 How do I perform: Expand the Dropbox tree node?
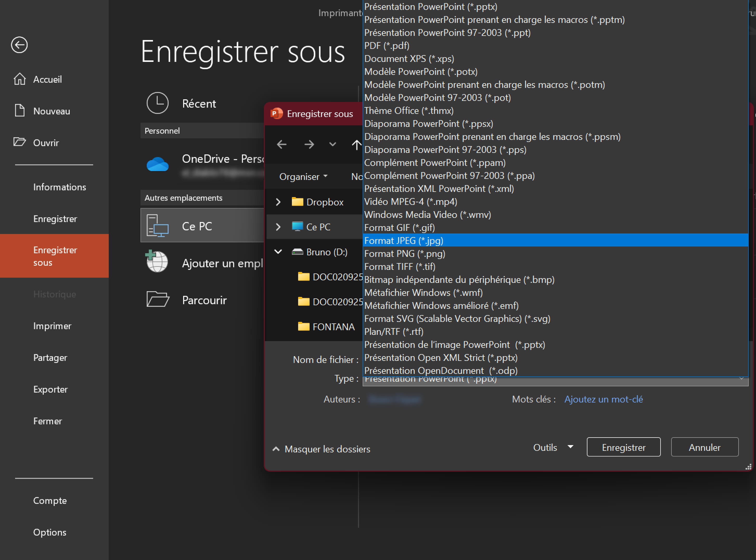coord(278,202)
